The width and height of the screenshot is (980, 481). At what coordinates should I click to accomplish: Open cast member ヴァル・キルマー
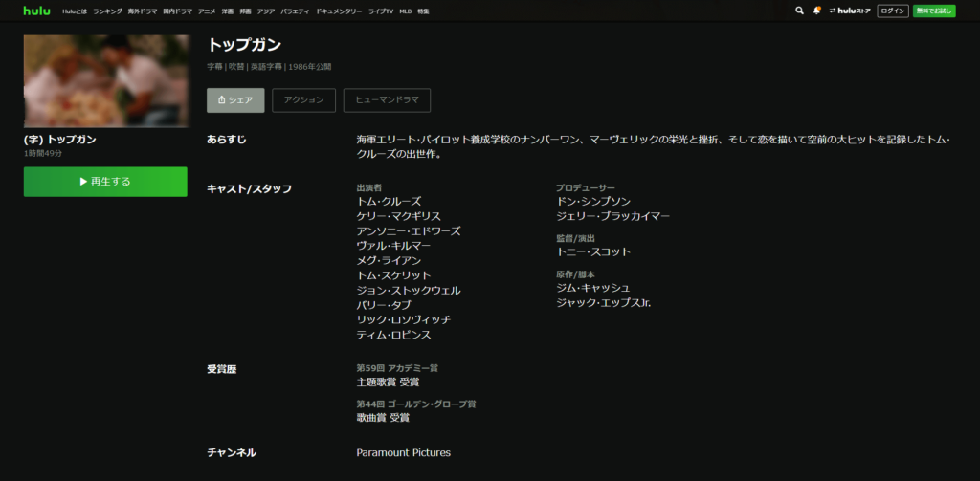[393, 246]
